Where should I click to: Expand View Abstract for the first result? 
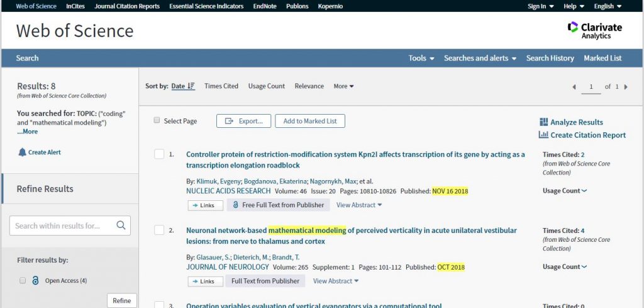point(359,205)
